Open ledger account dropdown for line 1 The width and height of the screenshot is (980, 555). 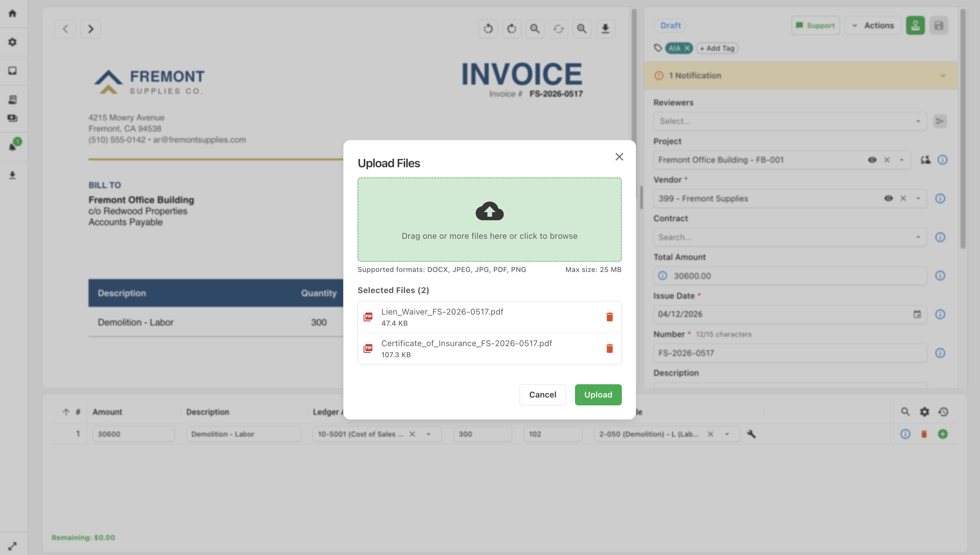coord(428,434)
